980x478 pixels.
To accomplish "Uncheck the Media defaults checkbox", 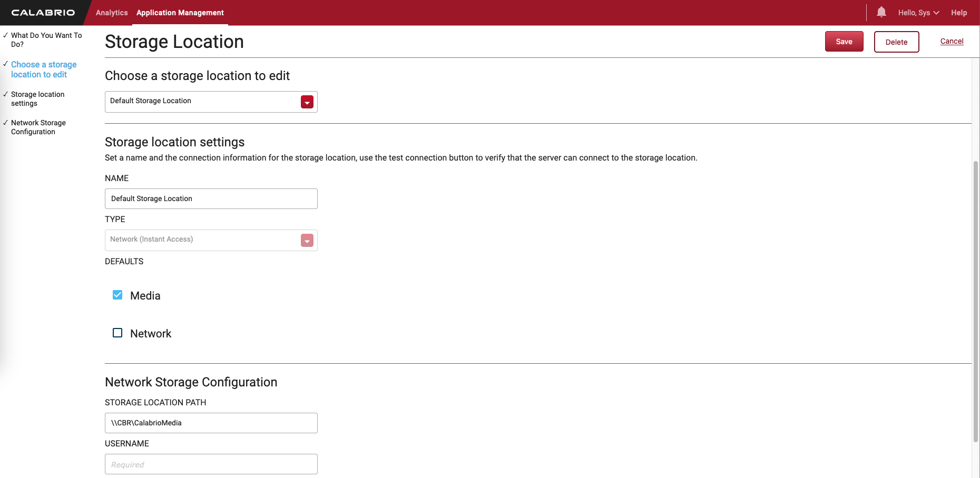I will [117, 295].
